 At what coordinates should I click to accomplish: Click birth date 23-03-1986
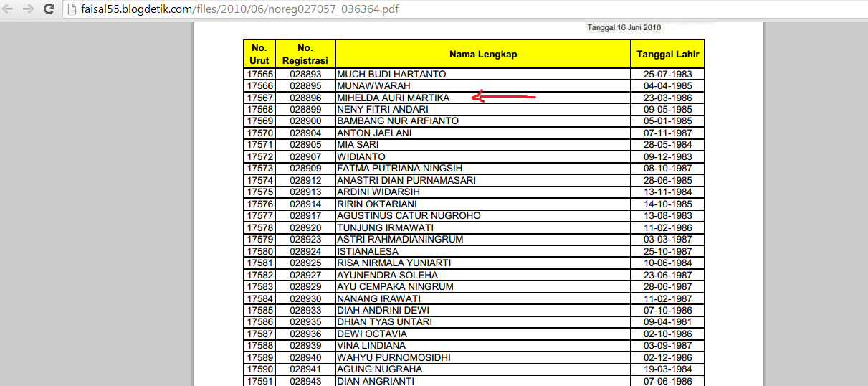668,98
